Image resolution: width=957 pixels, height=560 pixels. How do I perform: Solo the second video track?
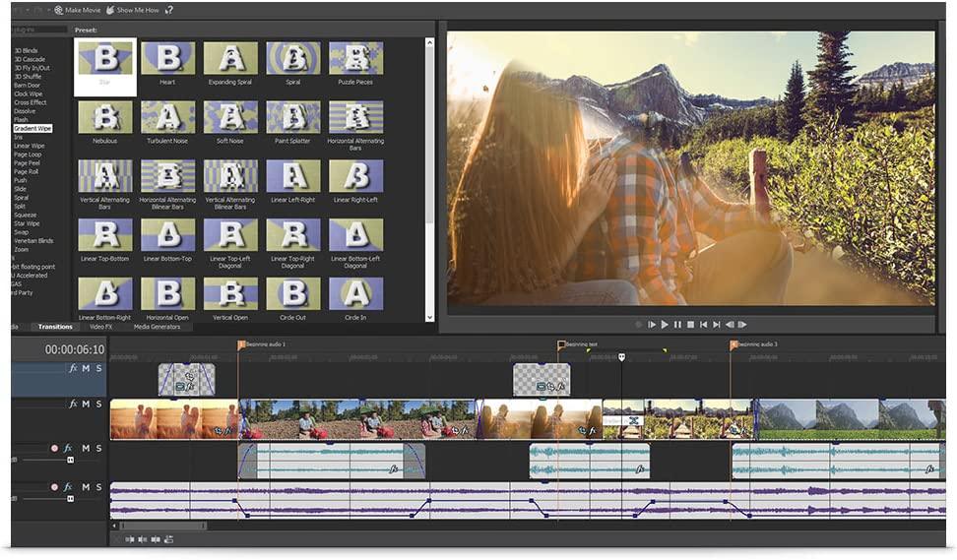[x=98, y=404]
